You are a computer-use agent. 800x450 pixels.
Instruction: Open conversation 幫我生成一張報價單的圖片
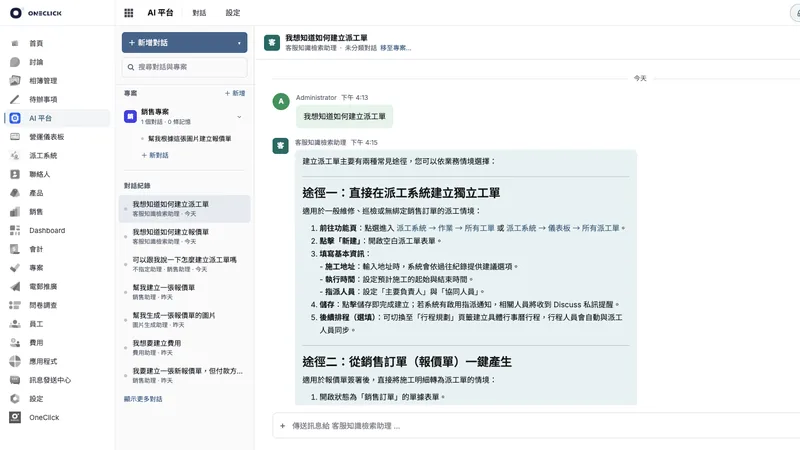pyautogui.click(x=185, y=320)
